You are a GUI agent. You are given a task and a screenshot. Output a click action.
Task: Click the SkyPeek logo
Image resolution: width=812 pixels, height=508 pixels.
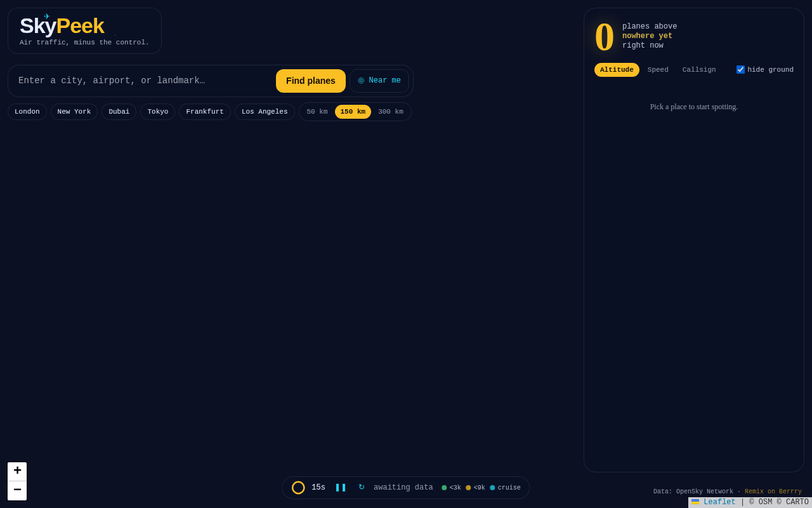(x=62, y=25)
